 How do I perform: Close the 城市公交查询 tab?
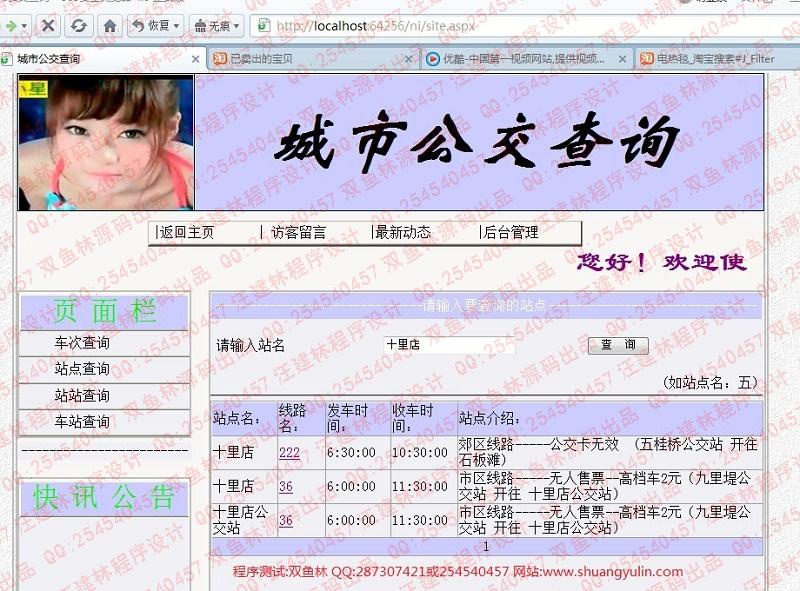click(x=195, y=59)
